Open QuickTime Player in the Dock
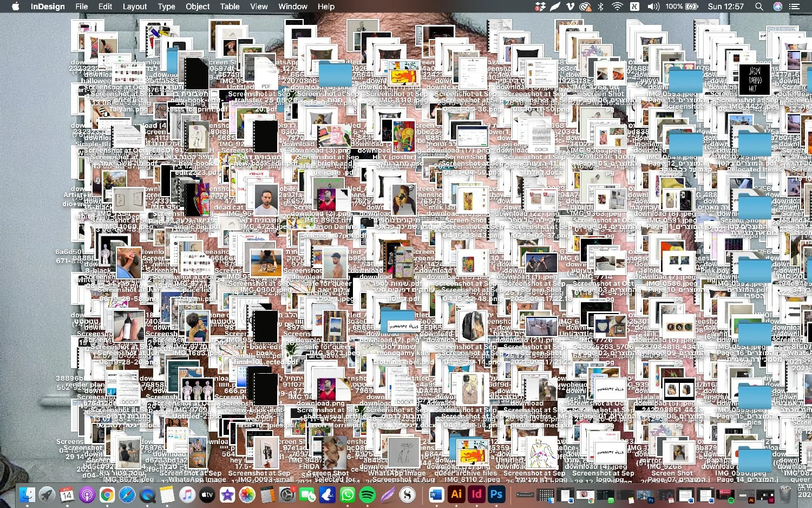This screenshot has width=812, height=508. [x=147, y=494]
